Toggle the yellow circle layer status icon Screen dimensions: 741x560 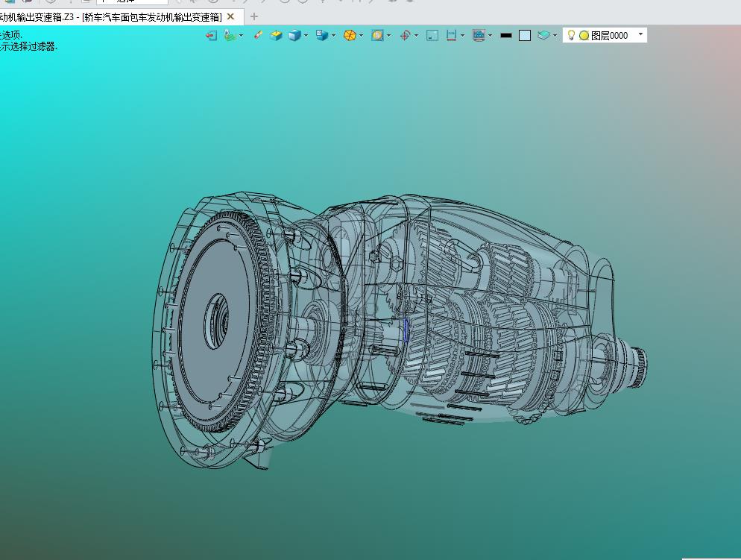tap(584, 35)
